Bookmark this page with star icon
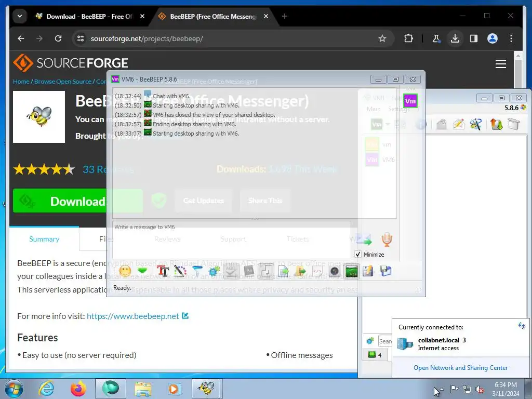The image size is (532, 399). tap(382, 38)
